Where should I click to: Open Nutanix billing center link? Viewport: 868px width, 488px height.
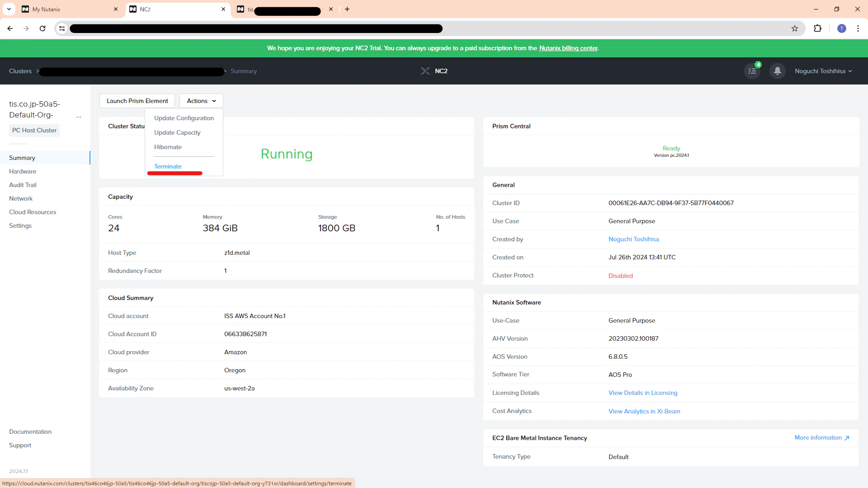(x=568, y=48)
